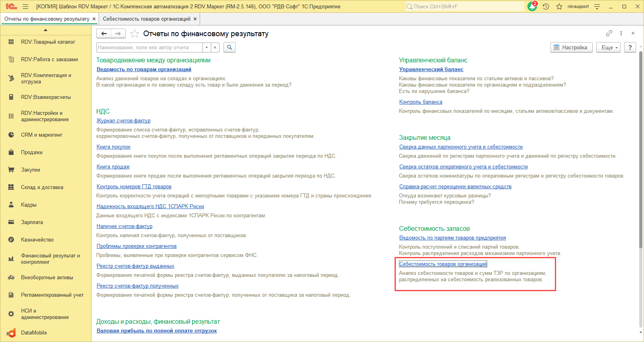
Task: Expand the report search field dropdown
Action: (206, 48)
